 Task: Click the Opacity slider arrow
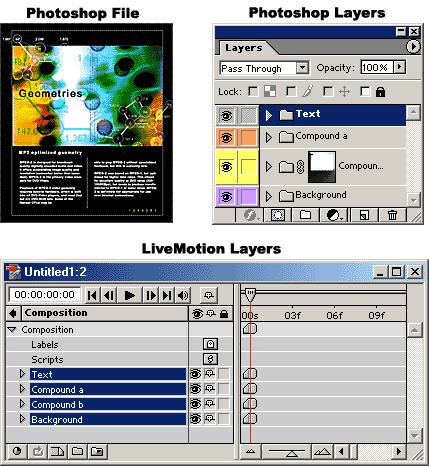[x=399, y=67]
